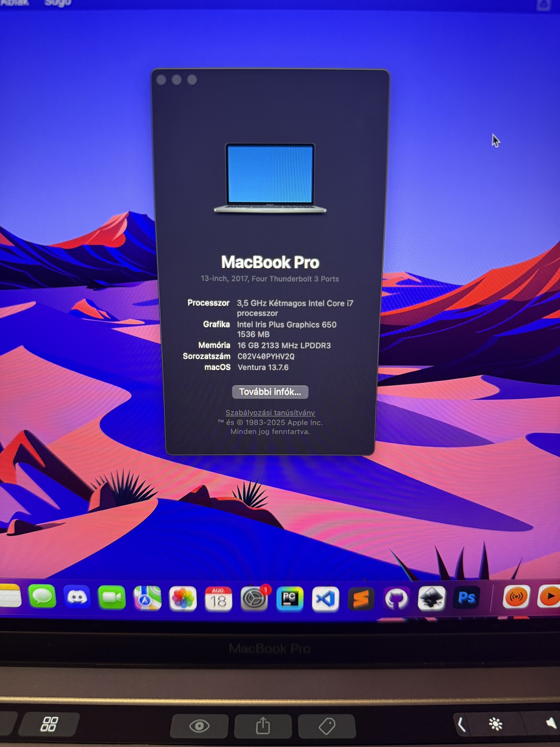The height and width of the screenshot is (747, 560).
Task: Tap the Quick Look eye on Touch Bar
Action: tap(199, 726)
